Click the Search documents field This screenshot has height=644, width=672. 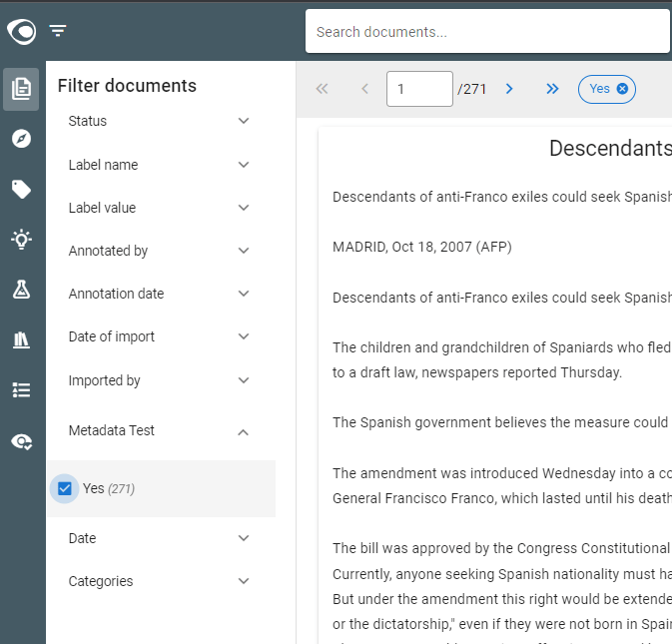(487, 32)
